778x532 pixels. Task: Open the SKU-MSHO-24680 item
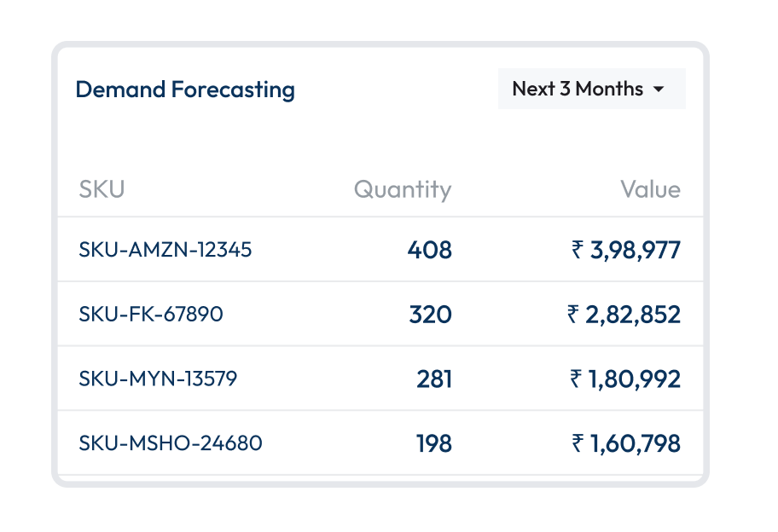(x=171, y=443)
